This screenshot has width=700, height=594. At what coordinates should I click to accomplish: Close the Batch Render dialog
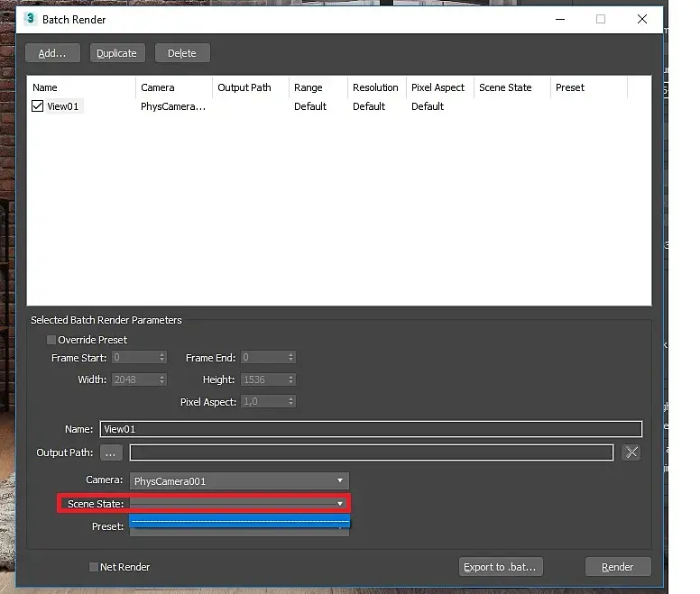(641, 19)
